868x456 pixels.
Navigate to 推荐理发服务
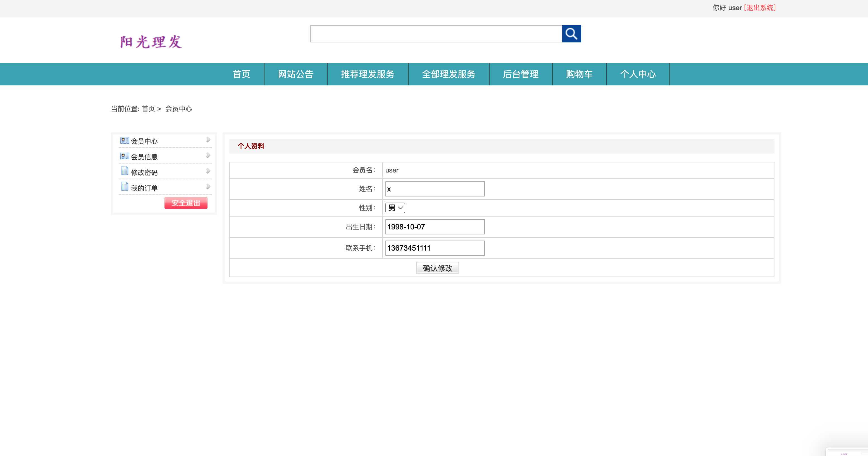pos(368,74)
